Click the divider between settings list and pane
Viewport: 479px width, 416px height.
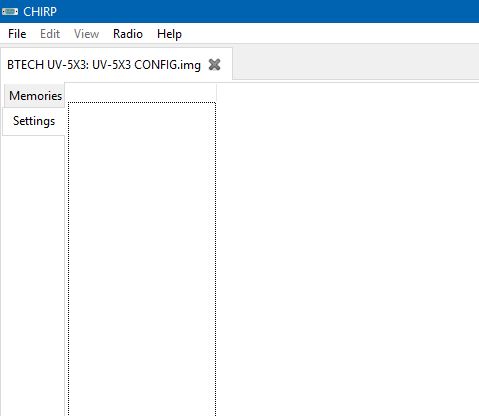[217, 250]
